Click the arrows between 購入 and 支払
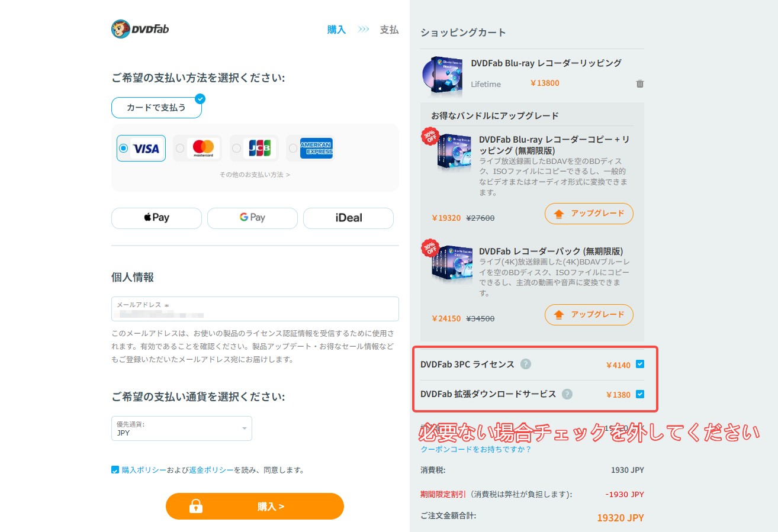Viewport: 778px width, 532px height. (x=364, y=30)
